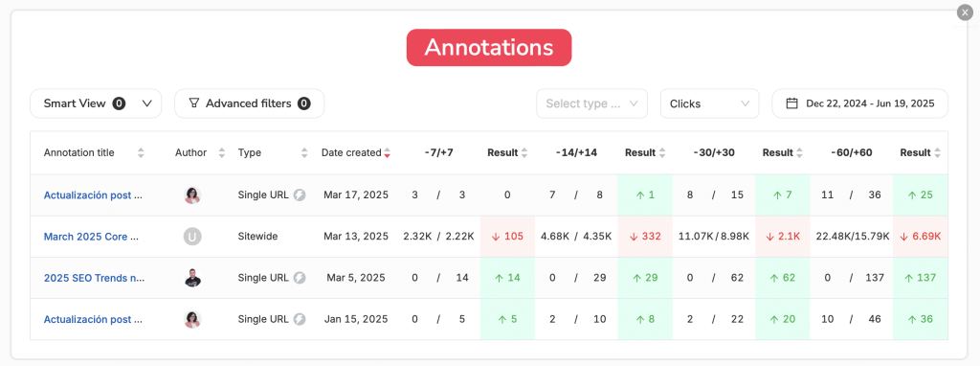Image resolution: width=980 pixels, height=366 pixels.
Task: Click the 11.07K/8.98K value cell
Action: point(714,237)
